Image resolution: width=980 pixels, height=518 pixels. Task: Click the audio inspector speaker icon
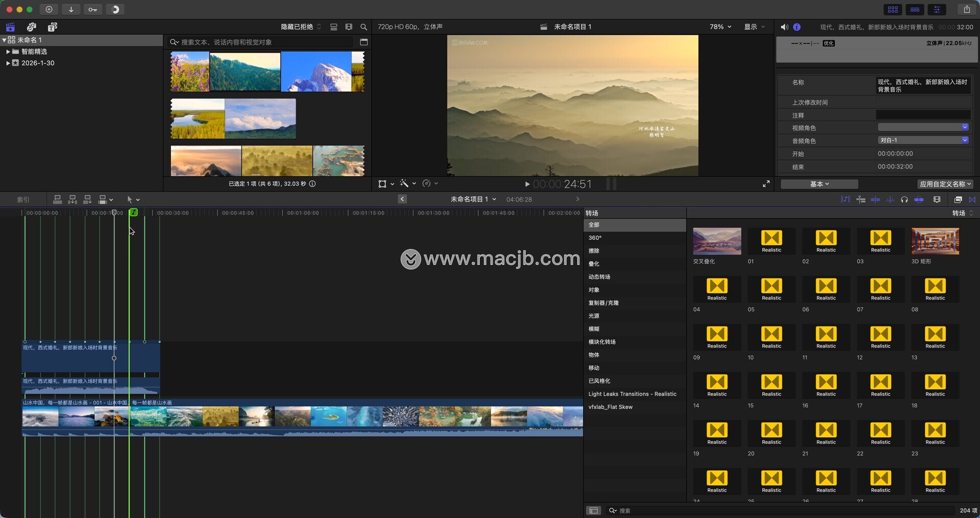click(x=785, y=27)
